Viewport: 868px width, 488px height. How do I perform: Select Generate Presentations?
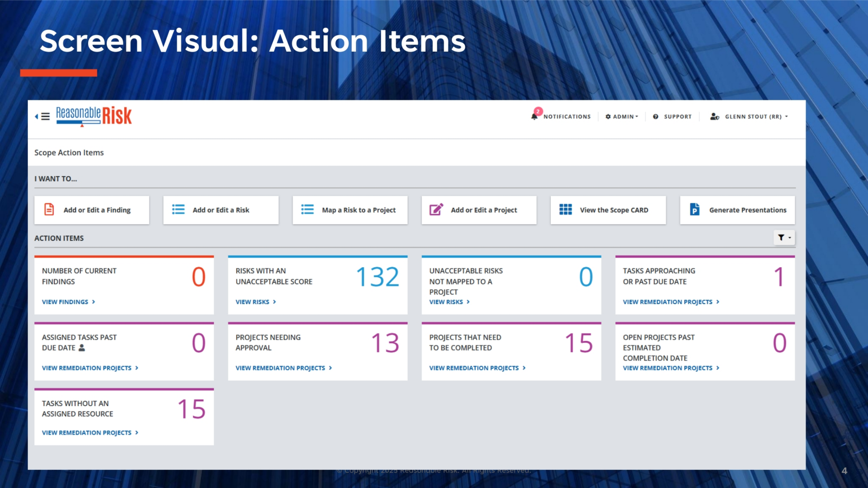point(737,210)
